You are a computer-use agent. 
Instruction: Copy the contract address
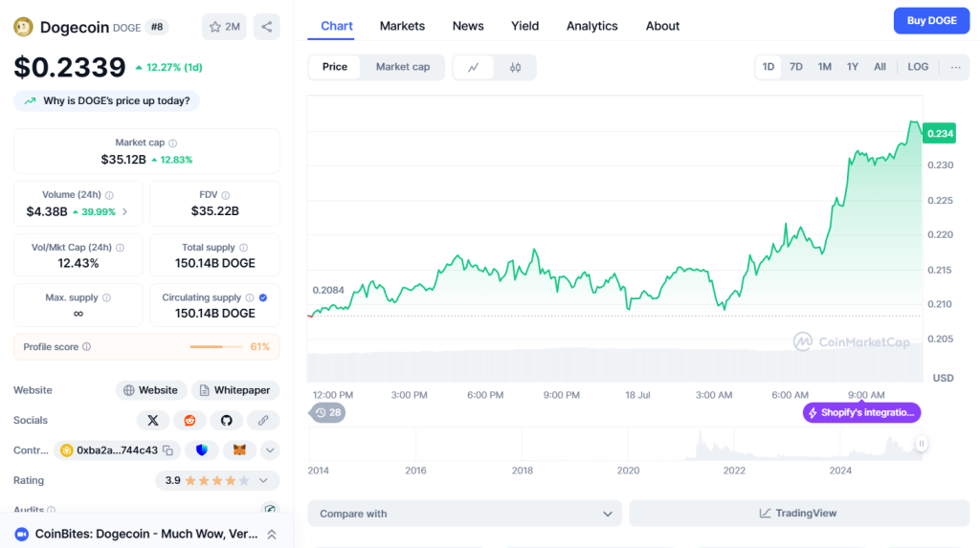pyautogui.click(x=168, y=450)
